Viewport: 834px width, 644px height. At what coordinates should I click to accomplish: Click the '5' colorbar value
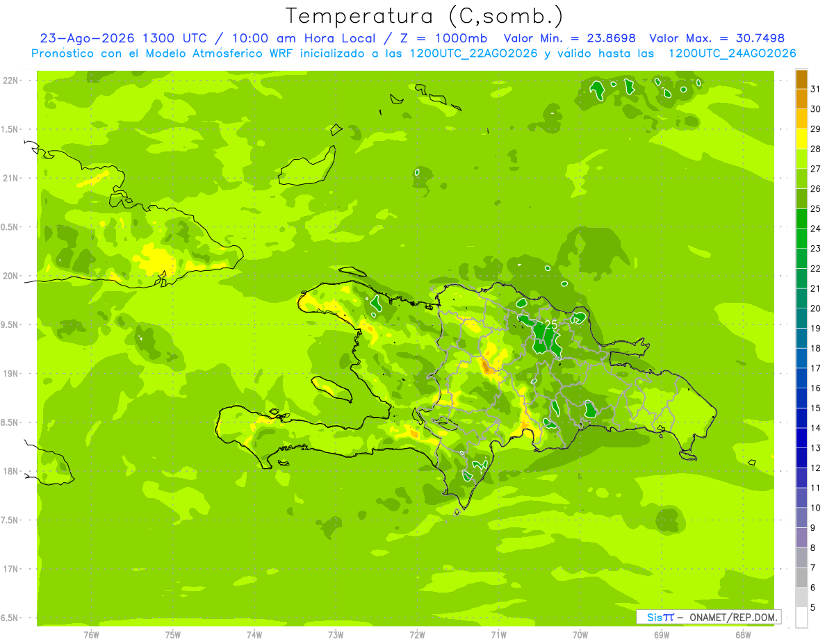(813, 608)
